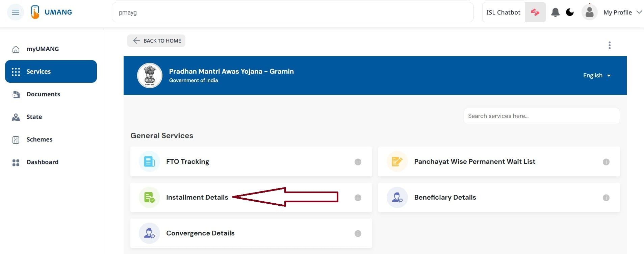The width and height of the screenshot is (644, 254).
Task: Select Services in sidebar
Action: [x=51, y=72]
